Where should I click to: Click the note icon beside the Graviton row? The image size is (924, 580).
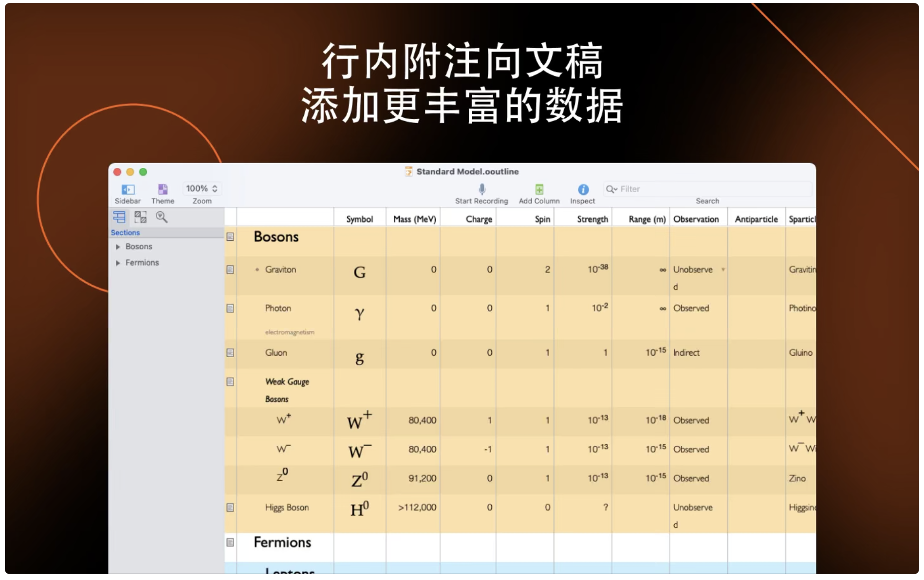[229, 270]
